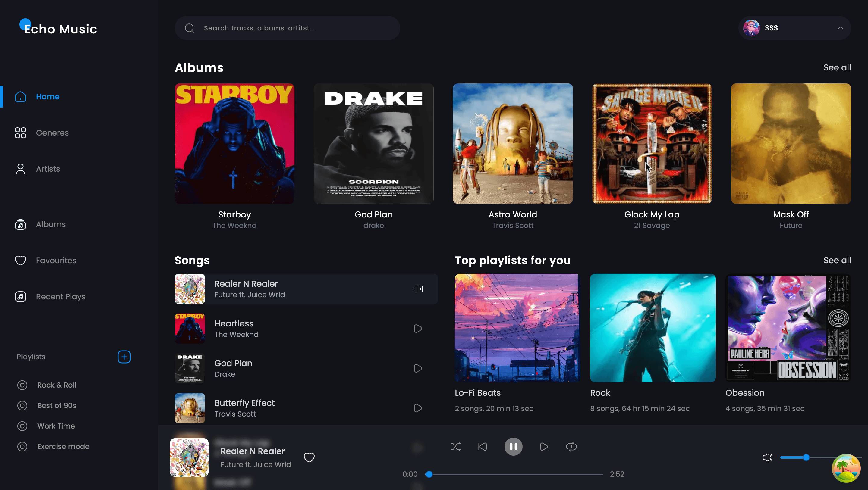Open Albums in the sidebar navigation
The width and height of the screenshot is (868, 490).
[x=51, y=224]
